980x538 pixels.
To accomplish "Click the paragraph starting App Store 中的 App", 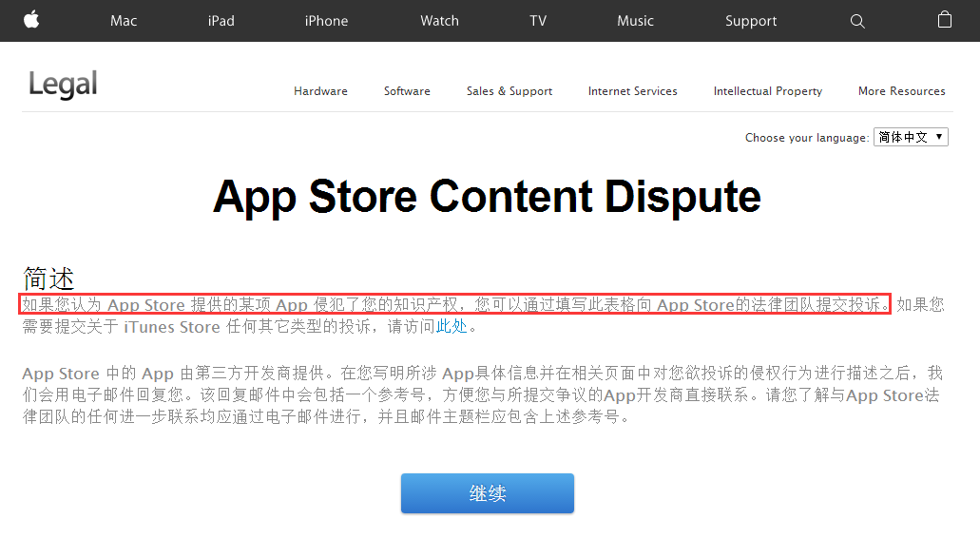I will click(481, 394).
